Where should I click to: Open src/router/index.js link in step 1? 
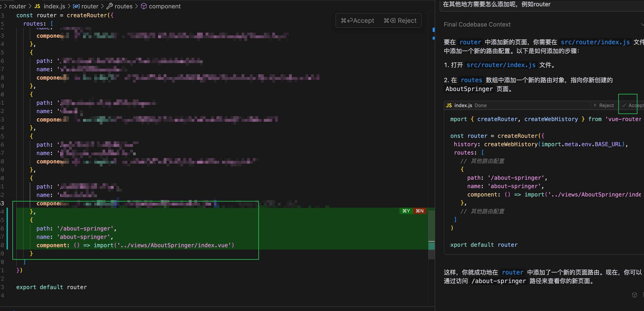tap(501, 65)
